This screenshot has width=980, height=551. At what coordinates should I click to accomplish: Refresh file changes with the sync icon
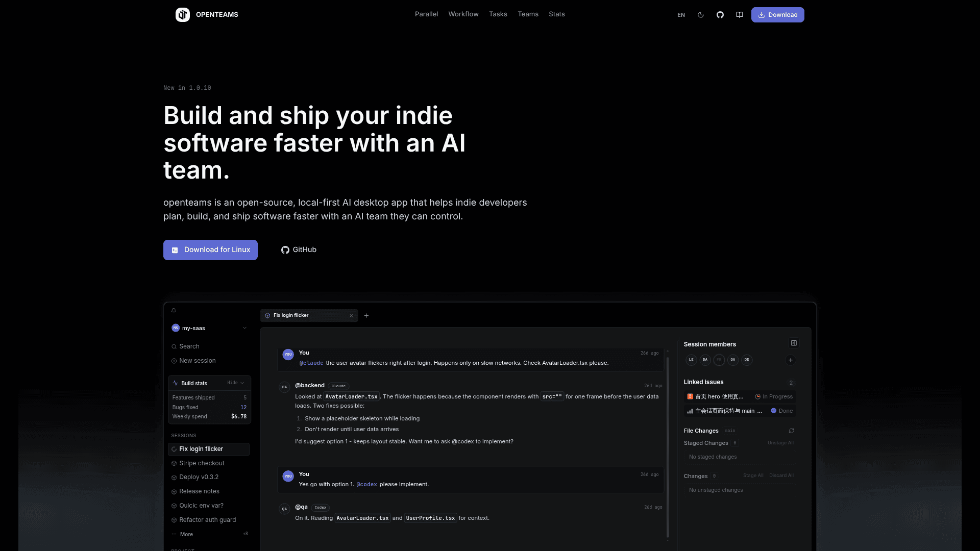(x=791, y=431)
